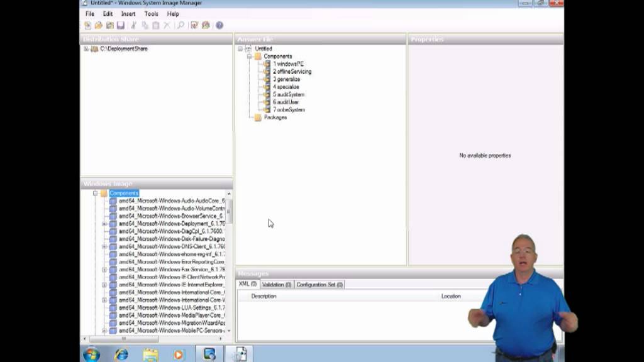The height and width of the screenshot is (362, 644).
Task: Click the Delete X toolbar icon
Action: 167,25
